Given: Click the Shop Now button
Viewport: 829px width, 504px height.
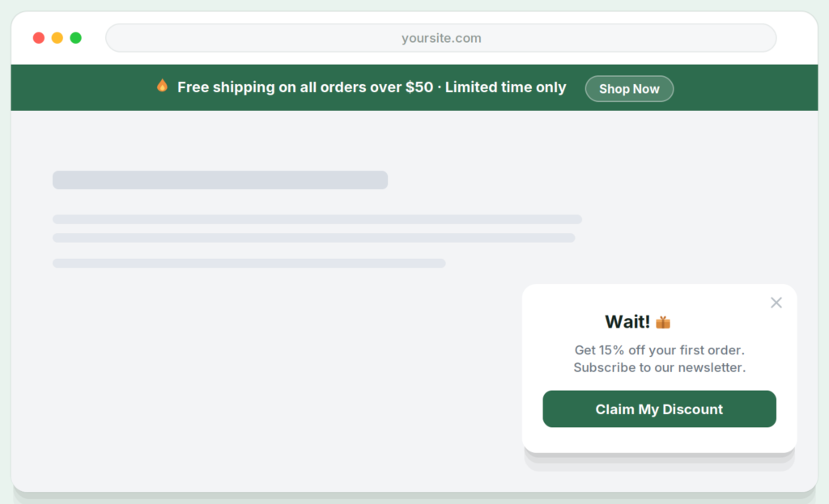Looking at the screenshot, I should pos(629,89).
